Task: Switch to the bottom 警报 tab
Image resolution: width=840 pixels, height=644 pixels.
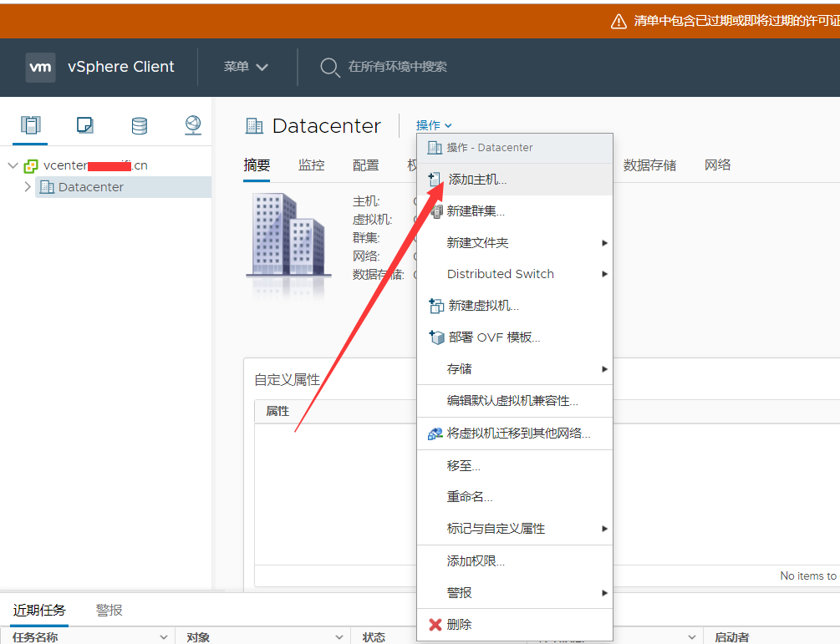Action: [x=109, y=611]
